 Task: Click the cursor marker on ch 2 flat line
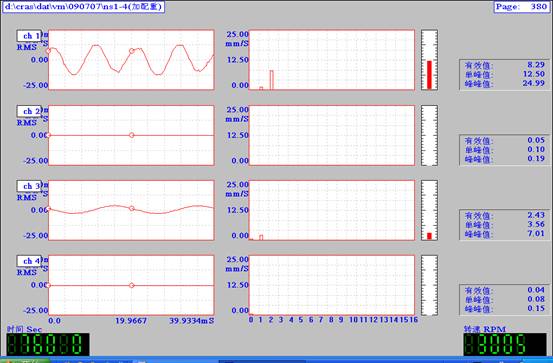click(x=132, y=135)
